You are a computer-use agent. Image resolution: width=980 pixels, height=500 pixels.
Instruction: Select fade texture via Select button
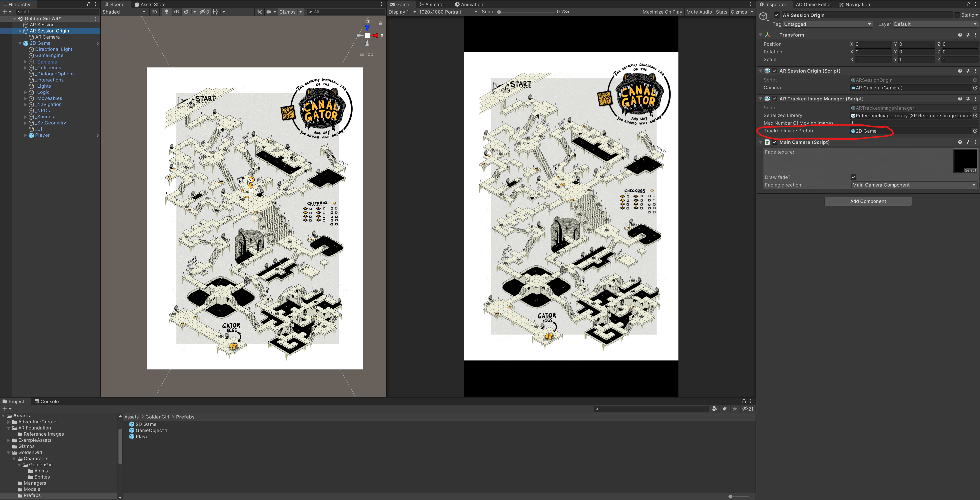pyautogui.click(x=970, y=170)
